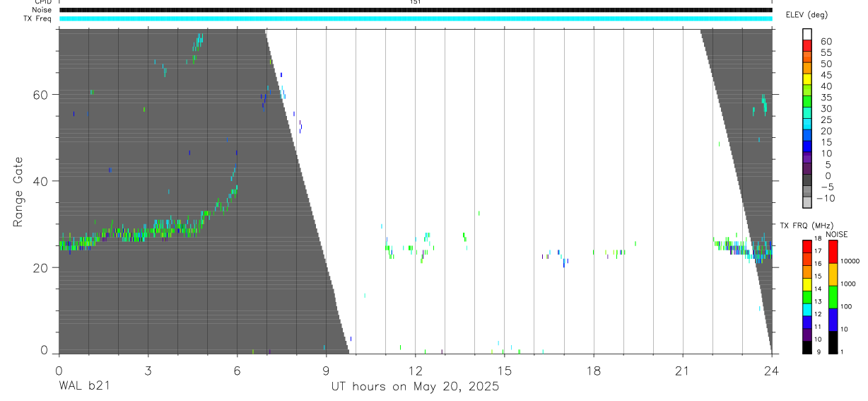Select the yellow 40–45 elevation color segment

coord(807,80)
